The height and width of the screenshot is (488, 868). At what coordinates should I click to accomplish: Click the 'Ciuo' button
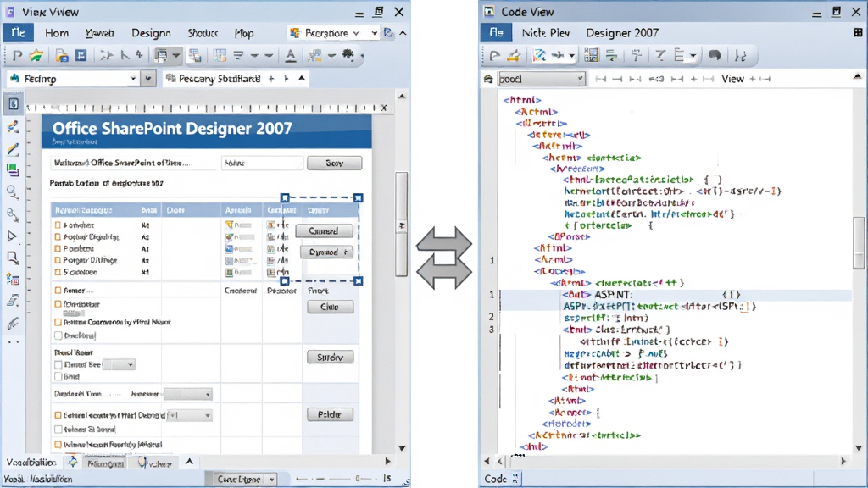pyautogui.click(x=330, y=307)
